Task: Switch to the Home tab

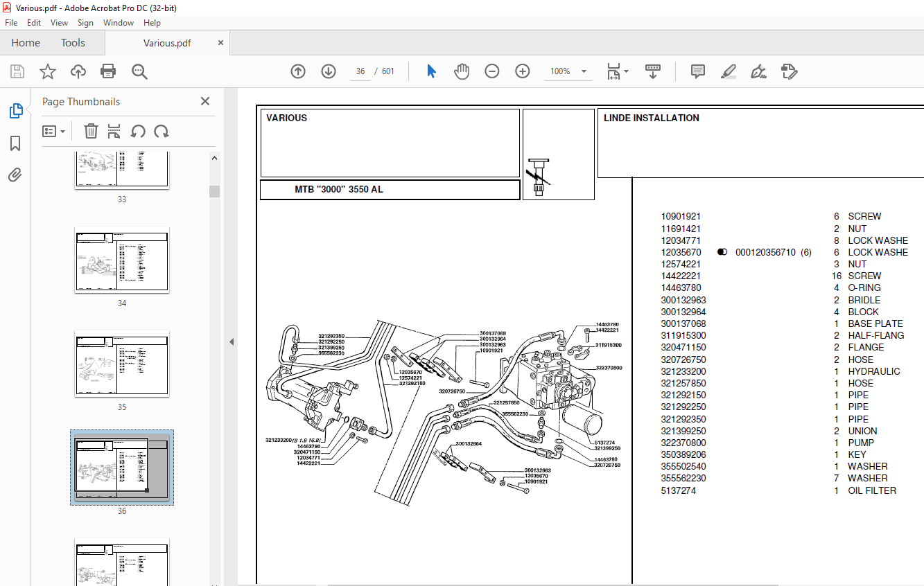Action: click(x=26, y=42)
